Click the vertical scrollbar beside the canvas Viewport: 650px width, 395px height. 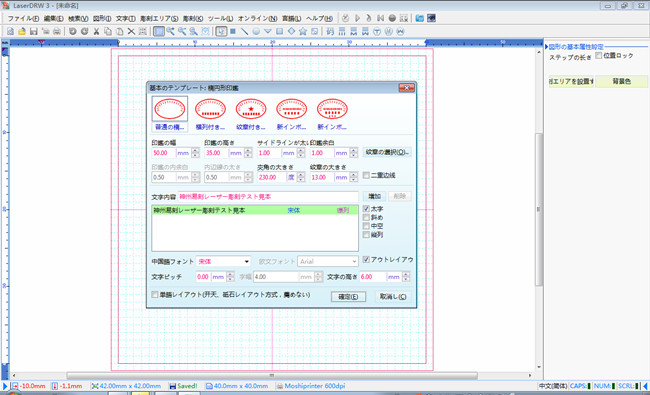(538, 210)
